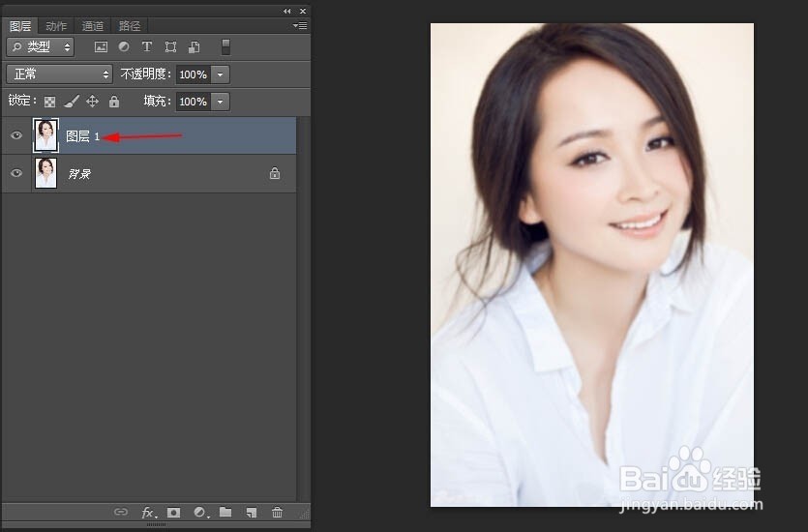Click the layers panel vertical scrollbar
Screen dimensions: 808x532
(303, 309)
